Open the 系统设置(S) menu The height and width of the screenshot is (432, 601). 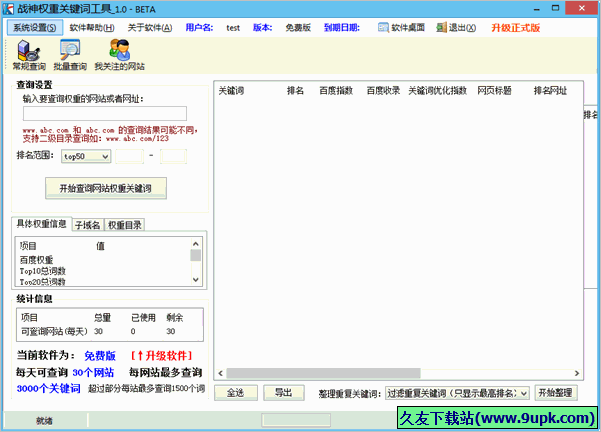coord(34,28)
